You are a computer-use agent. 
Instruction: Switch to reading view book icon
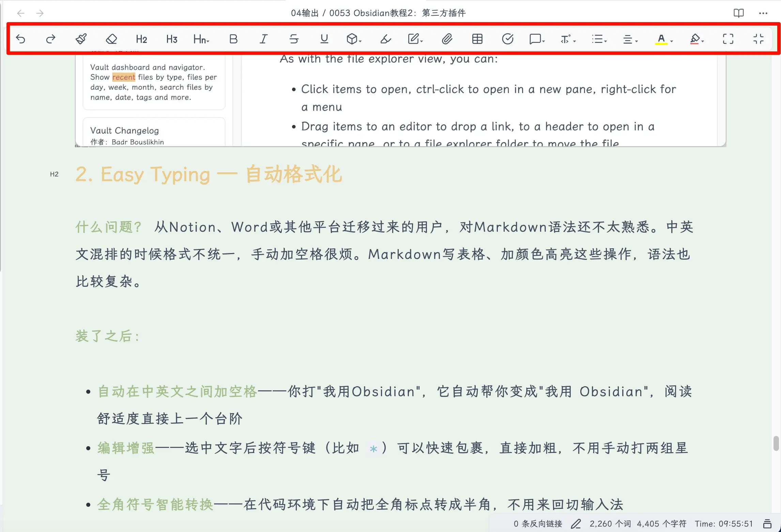[738, 13]
